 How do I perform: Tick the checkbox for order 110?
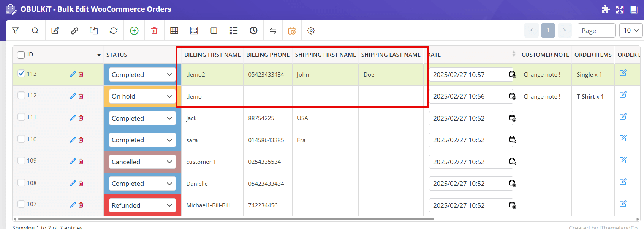(x=21, y=139)
